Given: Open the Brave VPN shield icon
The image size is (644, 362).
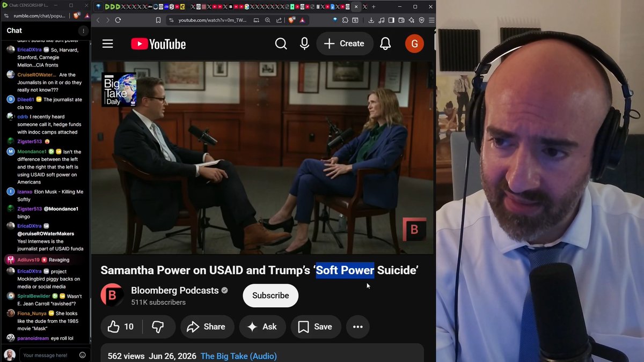Looking at the screenshot, I should pyautogui.click(x=421, y=20).
